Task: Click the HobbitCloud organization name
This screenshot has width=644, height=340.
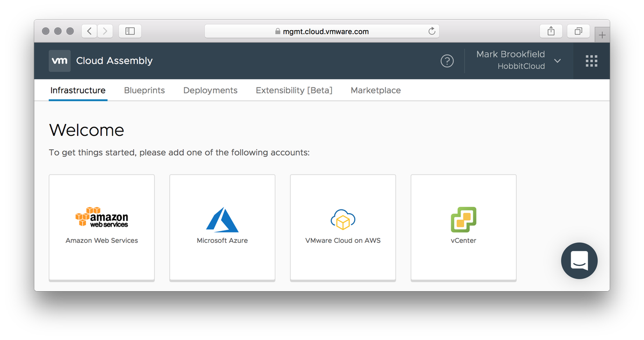Action: point(521,67)
